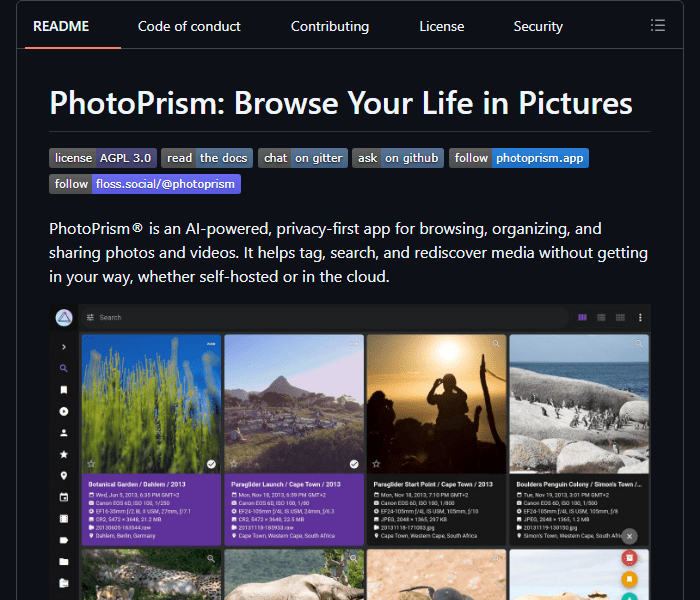The image size is (700, 600).
Task: Open the README outline list icon
Action: pos(658,25)
